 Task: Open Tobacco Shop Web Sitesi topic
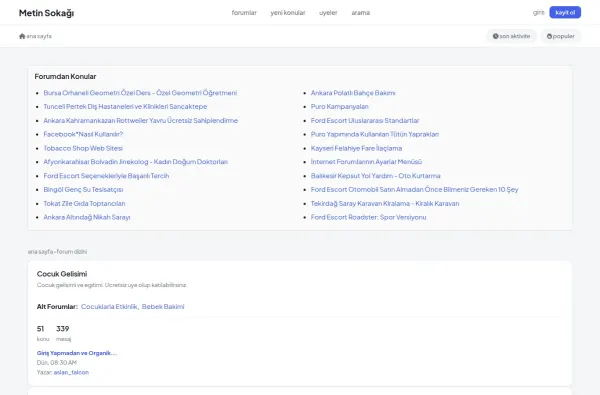pos(83,148)
